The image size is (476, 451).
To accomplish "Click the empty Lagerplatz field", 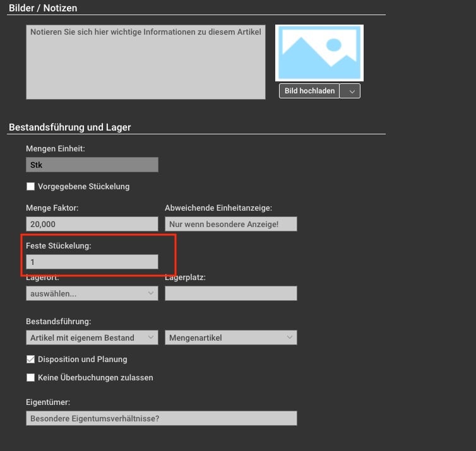I will (230, 293).
